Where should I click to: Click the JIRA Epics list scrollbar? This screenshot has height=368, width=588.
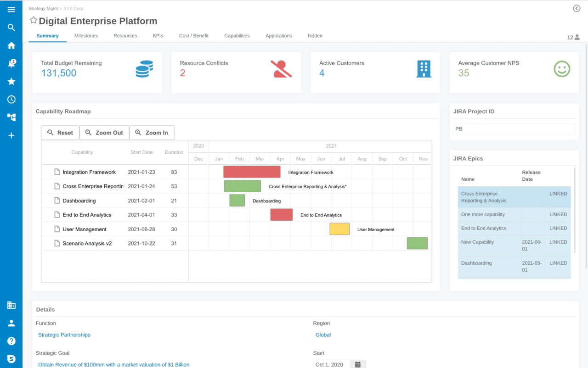575,210
